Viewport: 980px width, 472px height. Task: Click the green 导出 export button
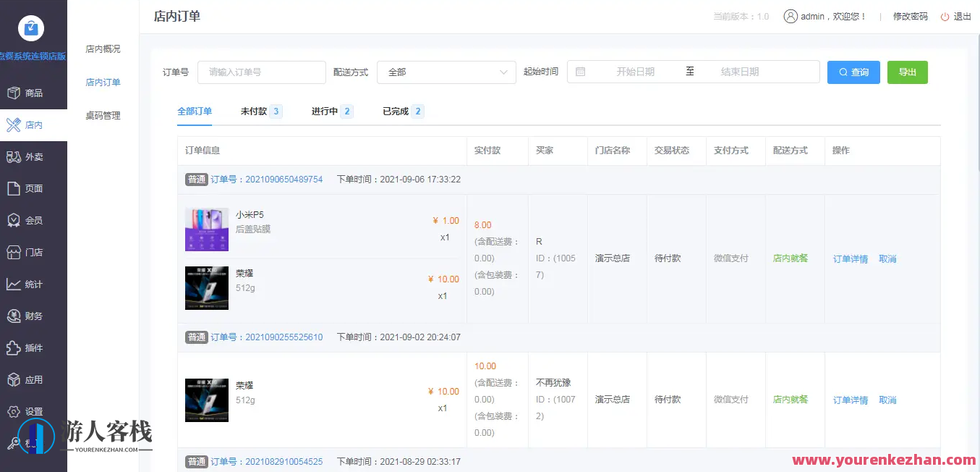907,72
